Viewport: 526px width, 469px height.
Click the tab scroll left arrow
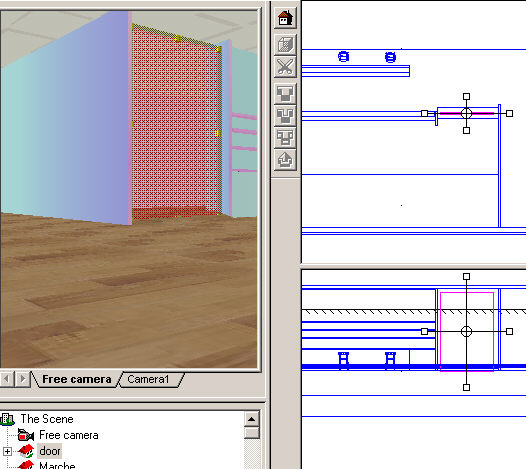6,379
